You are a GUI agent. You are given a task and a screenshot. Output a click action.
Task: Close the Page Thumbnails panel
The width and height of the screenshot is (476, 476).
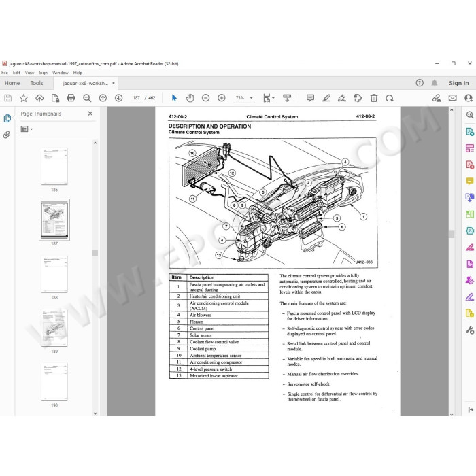90,114
